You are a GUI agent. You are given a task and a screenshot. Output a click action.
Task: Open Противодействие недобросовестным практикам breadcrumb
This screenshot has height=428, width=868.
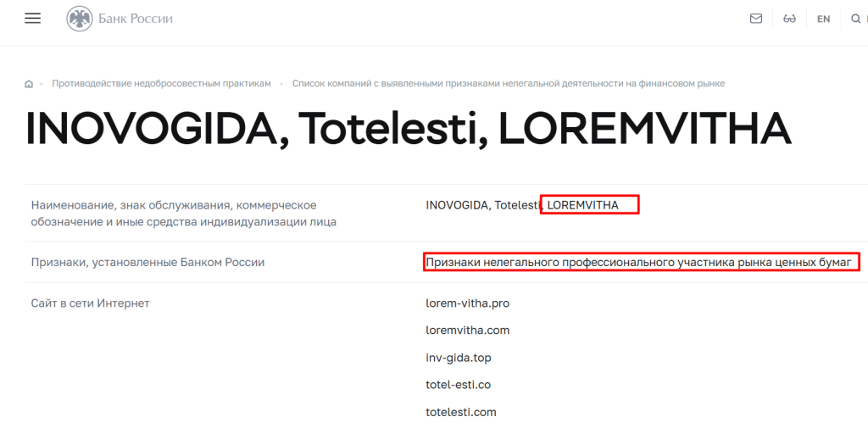[162, 84]
